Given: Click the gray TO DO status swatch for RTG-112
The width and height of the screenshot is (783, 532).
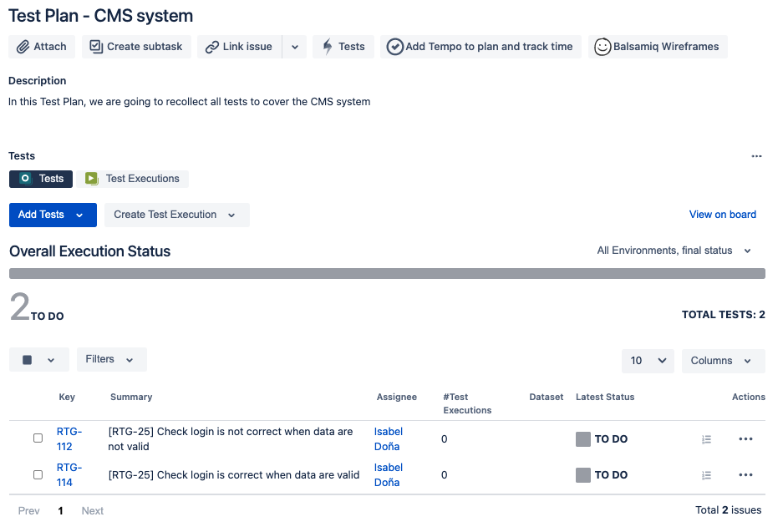Looking at the screenshot, I should coord(582,439).
